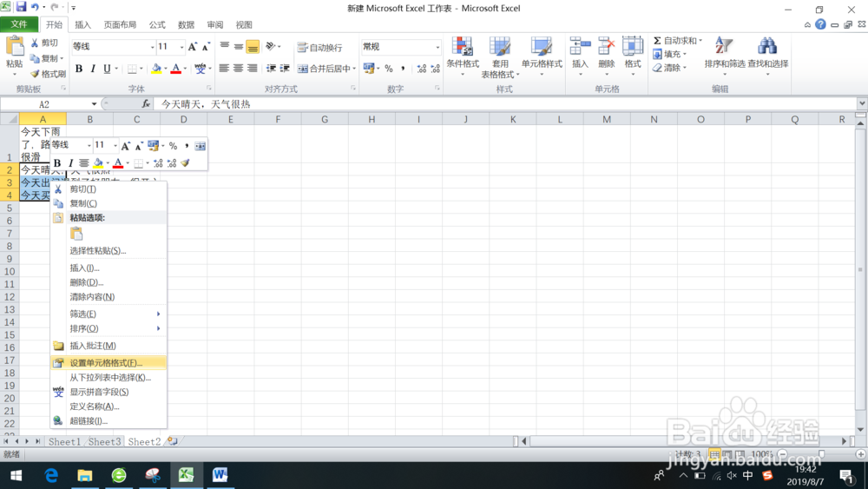Open the number format dropdown showing 常规
Screen dimensions: 868x489
click(x=437, y=47)
